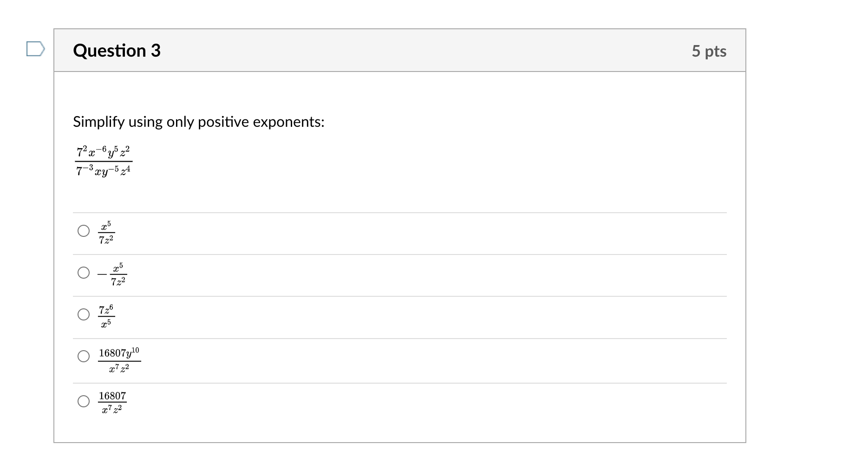Click the numerator of the question's fraction

pyautogui.click(x=104, y=152)
